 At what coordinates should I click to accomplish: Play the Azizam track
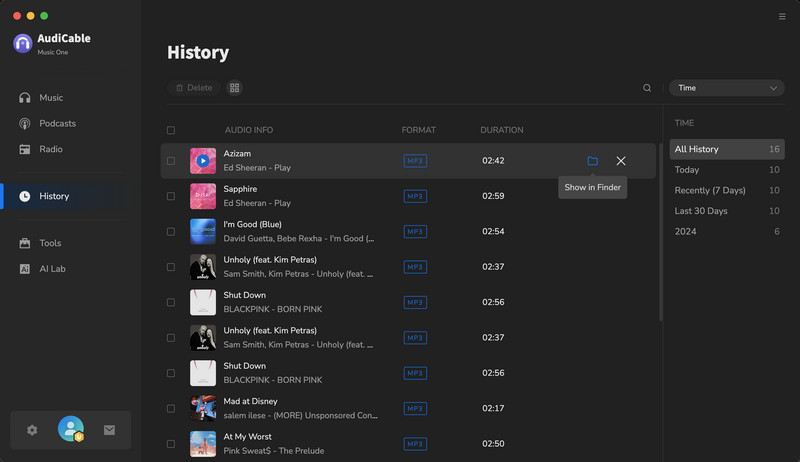click(x=203, y=161)
